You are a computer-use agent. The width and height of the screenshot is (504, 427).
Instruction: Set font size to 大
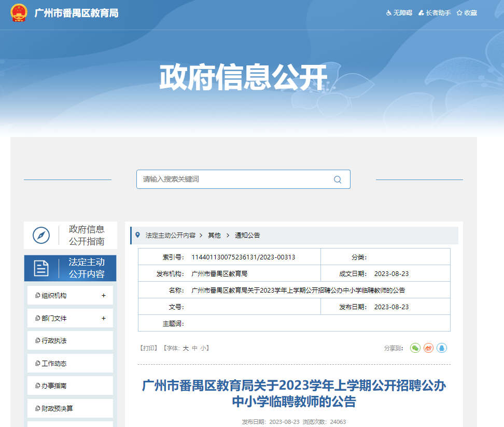[x=186, y=348]
